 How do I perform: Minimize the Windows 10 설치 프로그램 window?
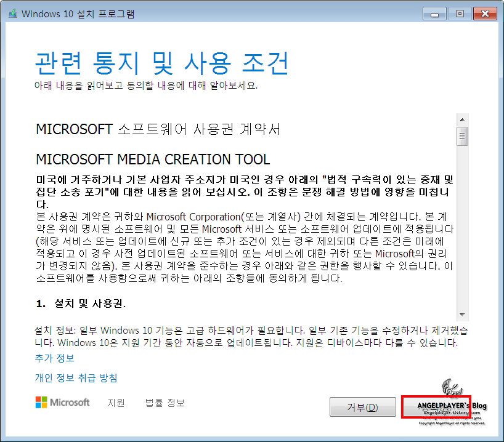(x=434, y=14)
